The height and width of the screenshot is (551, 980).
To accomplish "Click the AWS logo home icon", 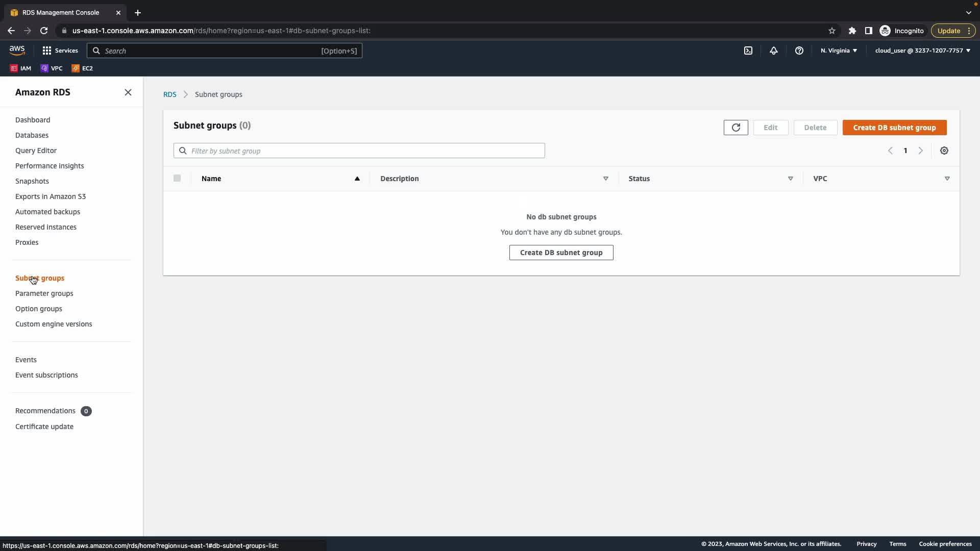I will pos(17,50).
